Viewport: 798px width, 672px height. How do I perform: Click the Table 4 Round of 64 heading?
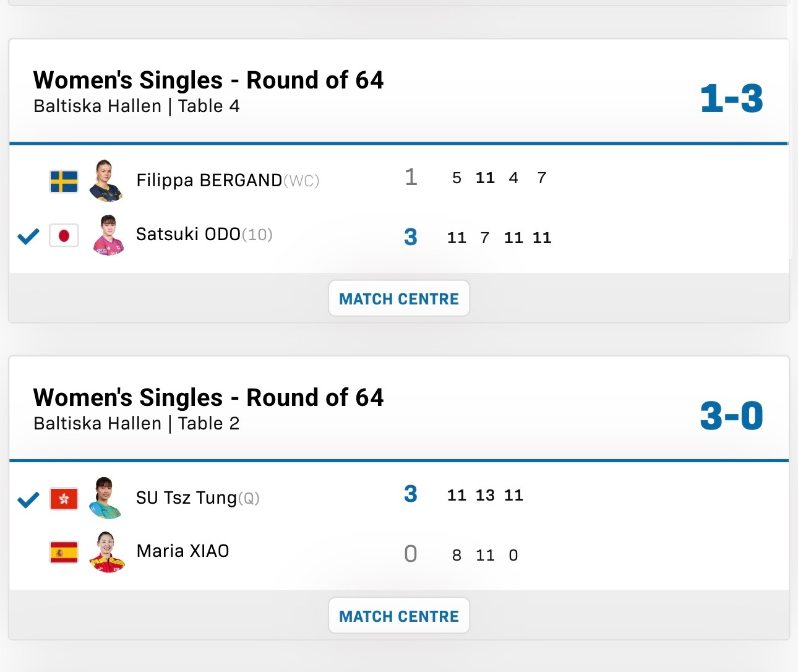(208, 80)
